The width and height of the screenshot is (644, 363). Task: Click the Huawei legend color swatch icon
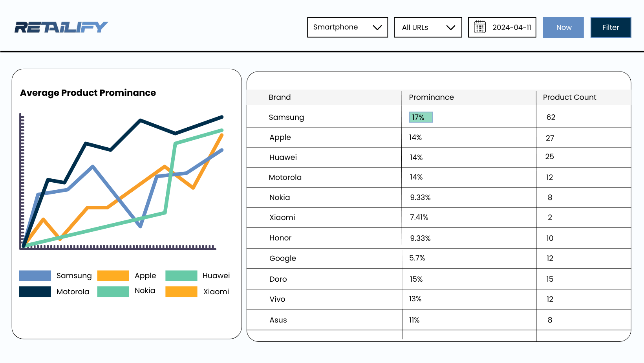181,275
